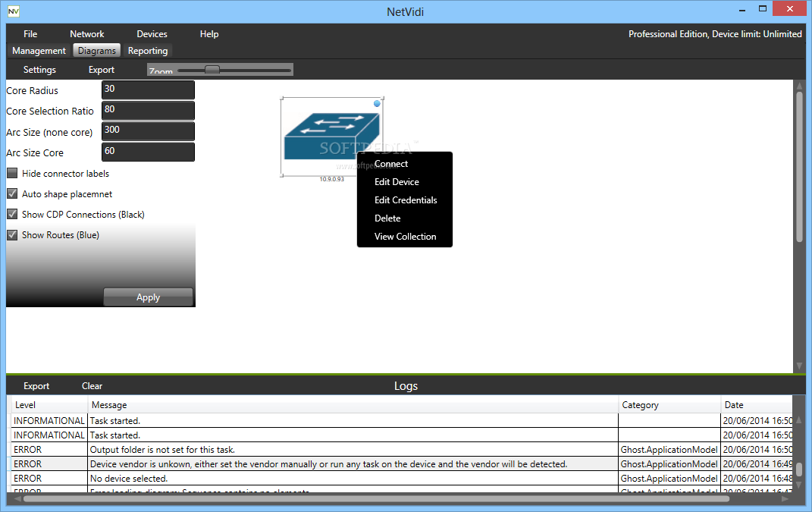
Task: Open the File menu
Action: click(30, 33)
